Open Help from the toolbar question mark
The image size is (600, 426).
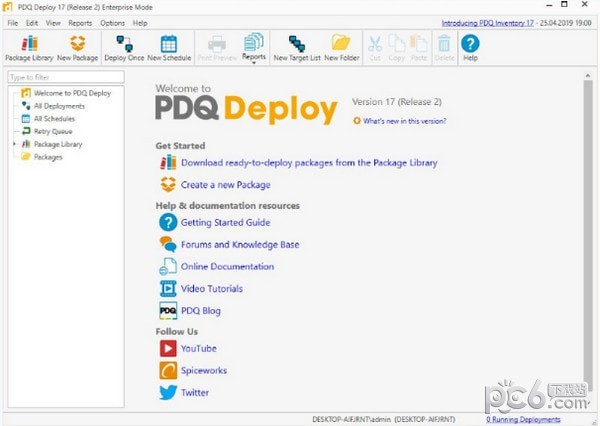point(470,48)
